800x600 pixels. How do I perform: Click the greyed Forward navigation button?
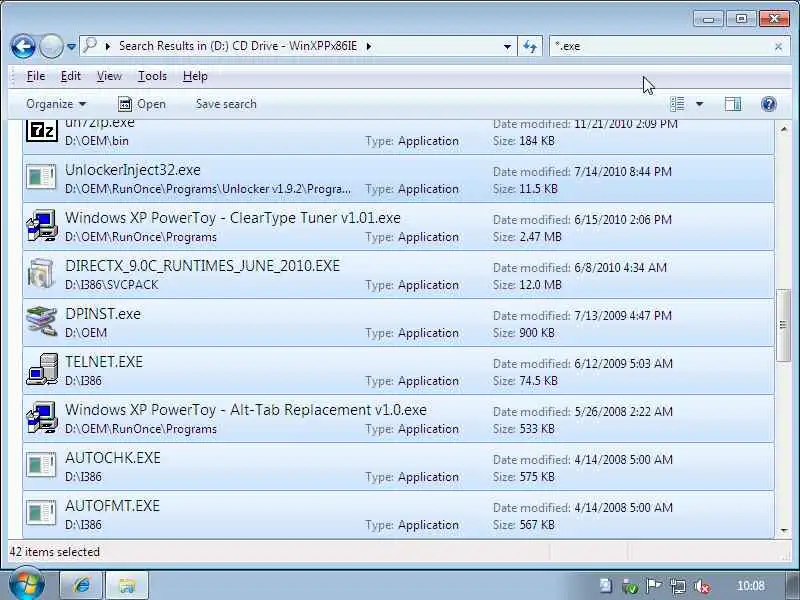[x=51, y=47]
